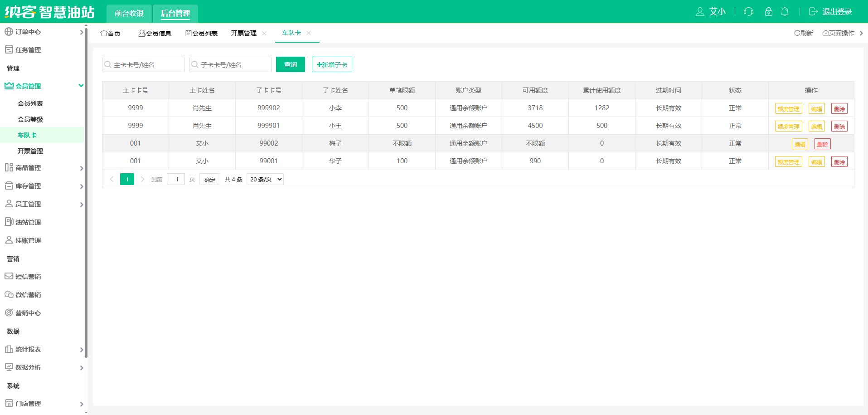Click the 订单中心 globe icon
The width and height of the screenshot is (868, 415).
tap(9, 32)
